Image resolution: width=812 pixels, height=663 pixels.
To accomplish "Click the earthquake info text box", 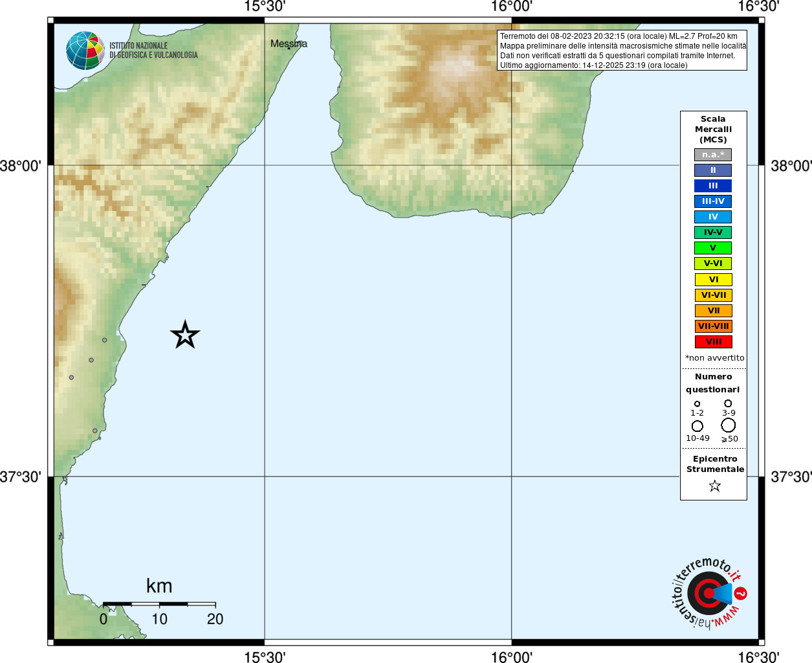I will [x=622, y=51].
